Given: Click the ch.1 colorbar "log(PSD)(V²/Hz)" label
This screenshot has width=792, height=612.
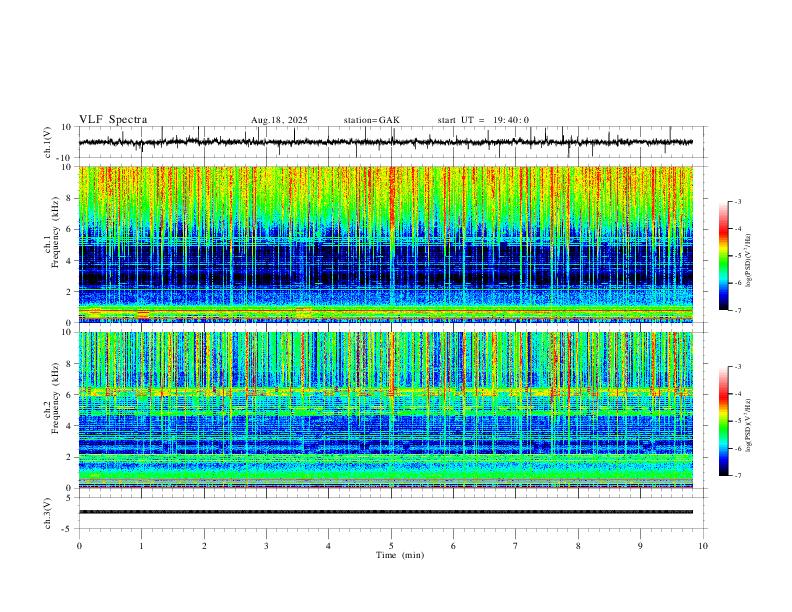Looking at the screenshot, I should point(749,260).
